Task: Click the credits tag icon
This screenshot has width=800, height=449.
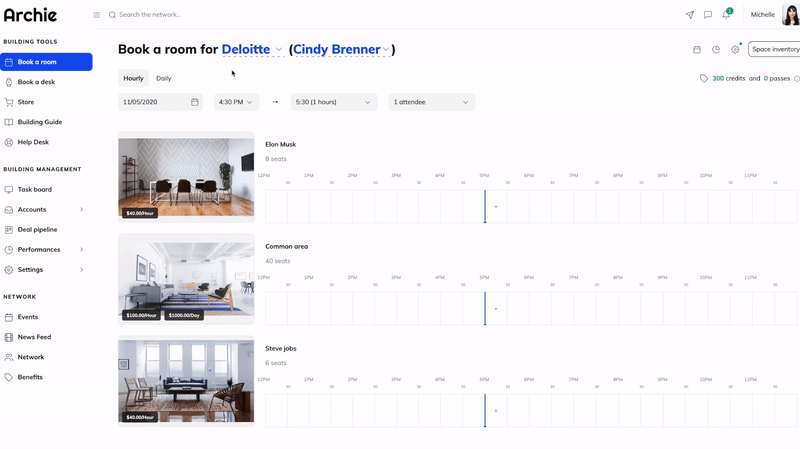Action: click(704, 79)
